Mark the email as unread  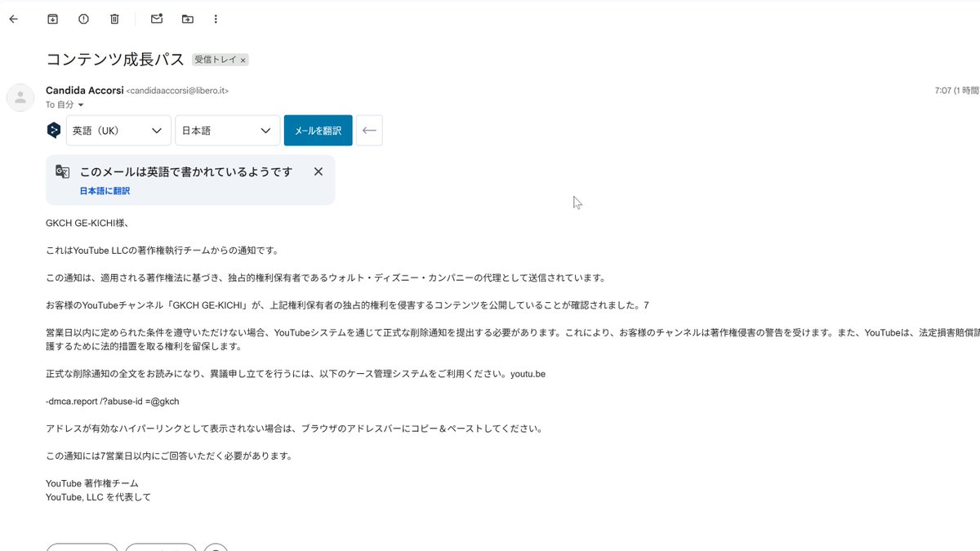[157, 19]
